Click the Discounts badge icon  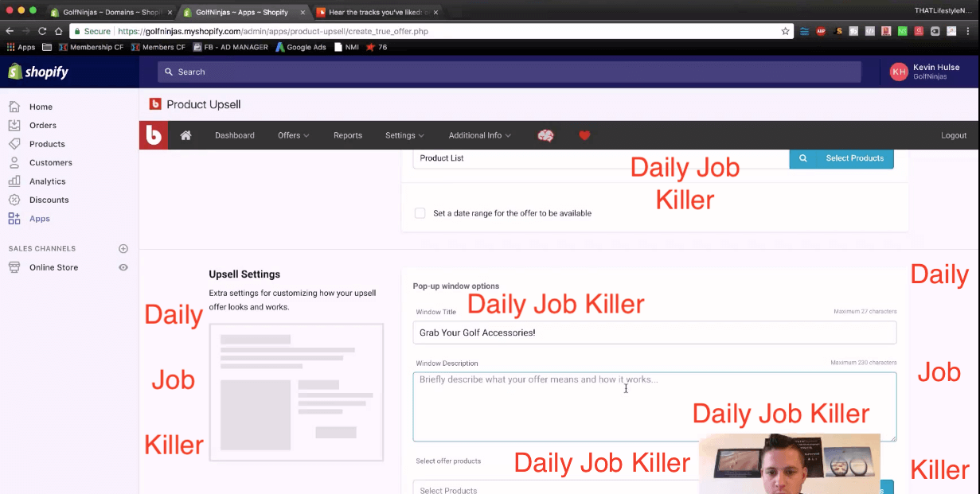tap(14, 200)
